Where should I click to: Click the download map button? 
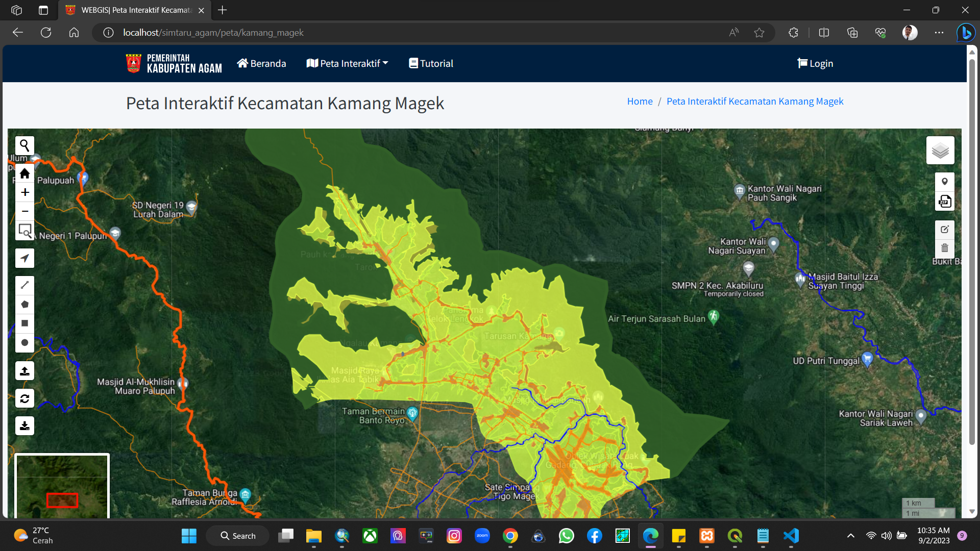[24, 425]
